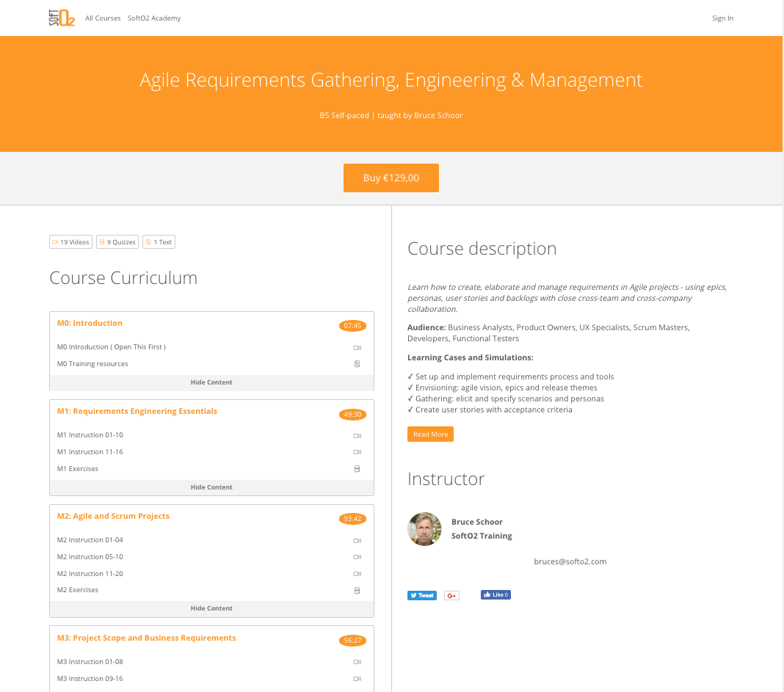Open M3: Project Scope and Business Requirements
This screenshot has height=692, width=784.
click(x=147, y=638)
